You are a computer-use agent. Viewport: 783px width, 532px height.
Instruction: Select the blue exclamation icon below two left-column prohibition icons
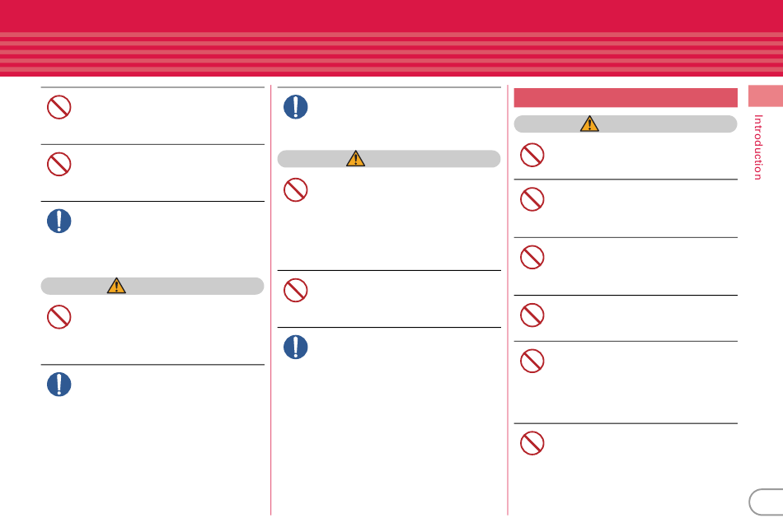point(59,221)
